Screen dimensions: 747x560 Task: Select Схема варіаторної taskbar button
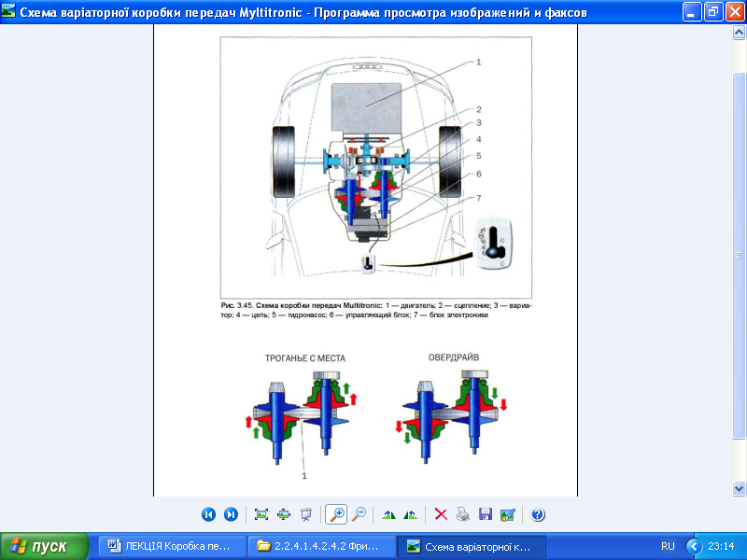click(x=472, y=546)
